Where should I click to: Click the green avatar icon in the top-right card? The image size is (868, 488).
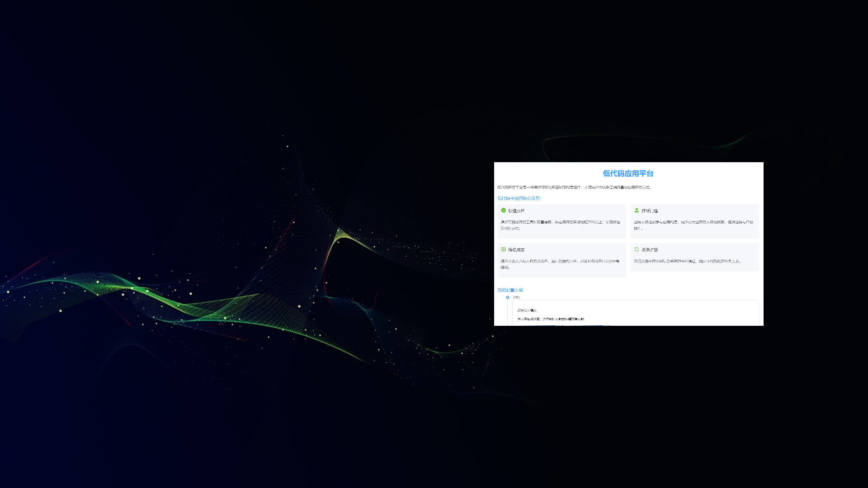pos(636,210)
